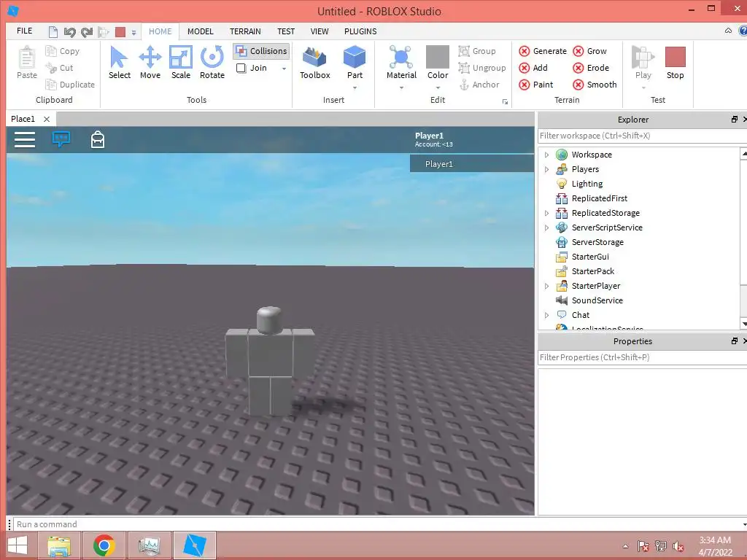747x560 pixels.
Task: Open the Join dropdown arrow
Action: pyautogui.click(x=285, y=69)
